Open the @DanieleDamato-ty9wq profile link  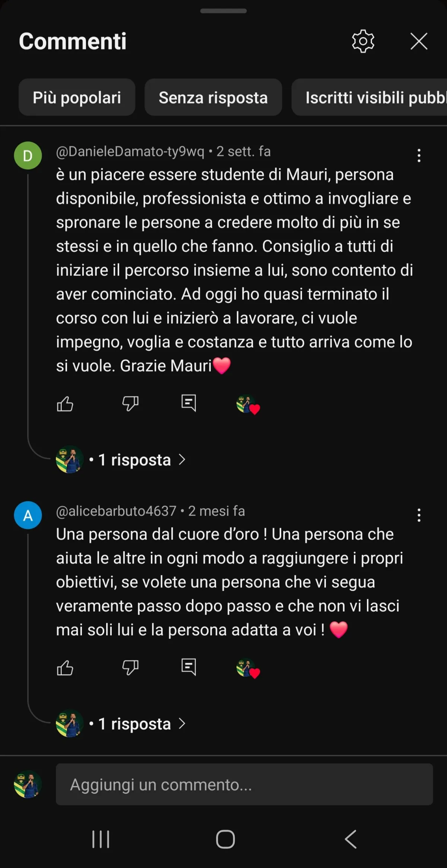tap(130, 151)
